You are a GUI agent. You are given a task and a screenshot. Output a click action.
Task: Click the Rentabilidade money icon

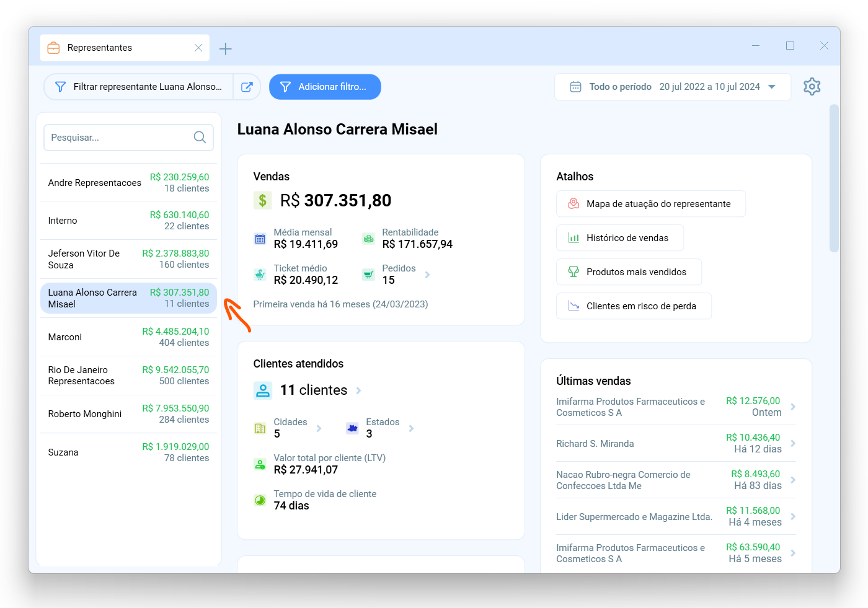[x=369, y=239]
